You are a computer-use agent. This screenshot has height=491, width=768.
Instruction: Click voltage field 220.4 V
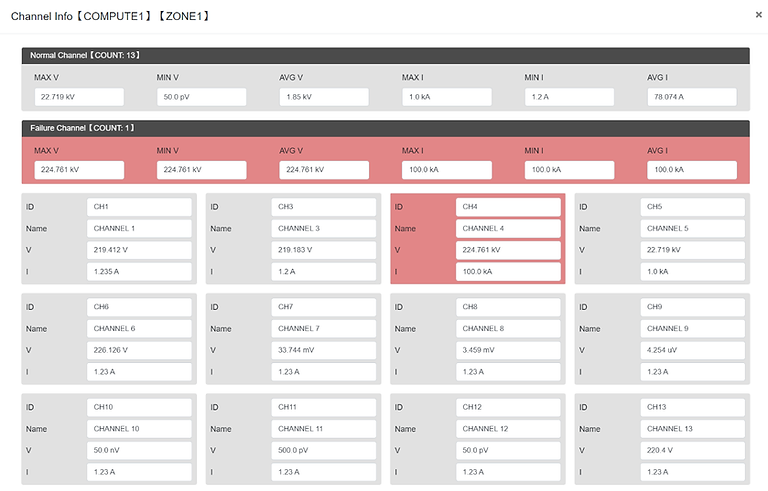point(693,450)
